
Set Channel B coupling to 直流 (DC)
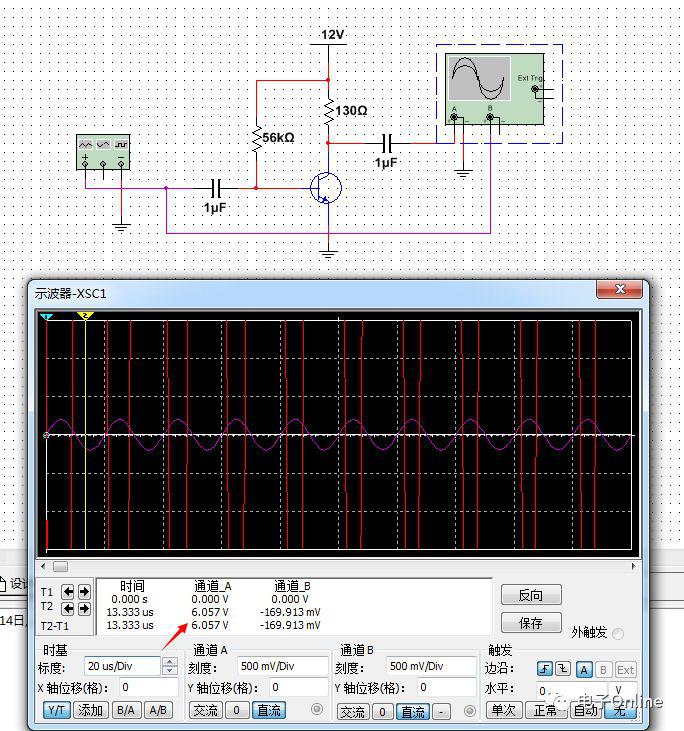414,712
